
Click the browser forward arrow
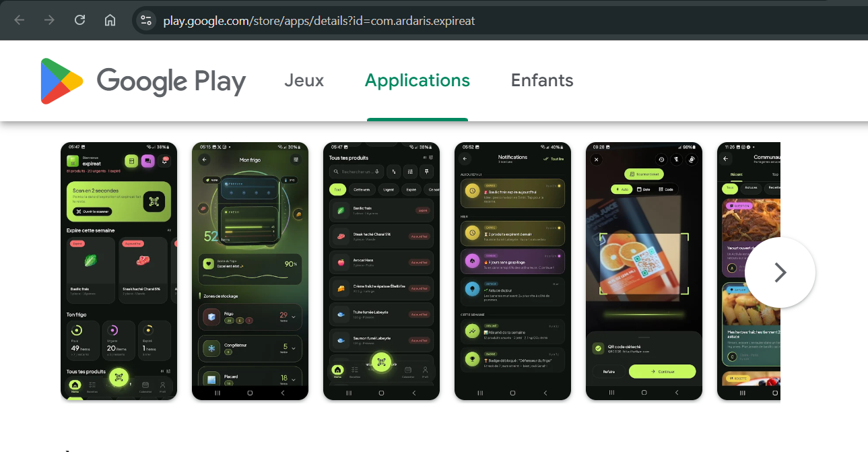click(x=49, y=20)
